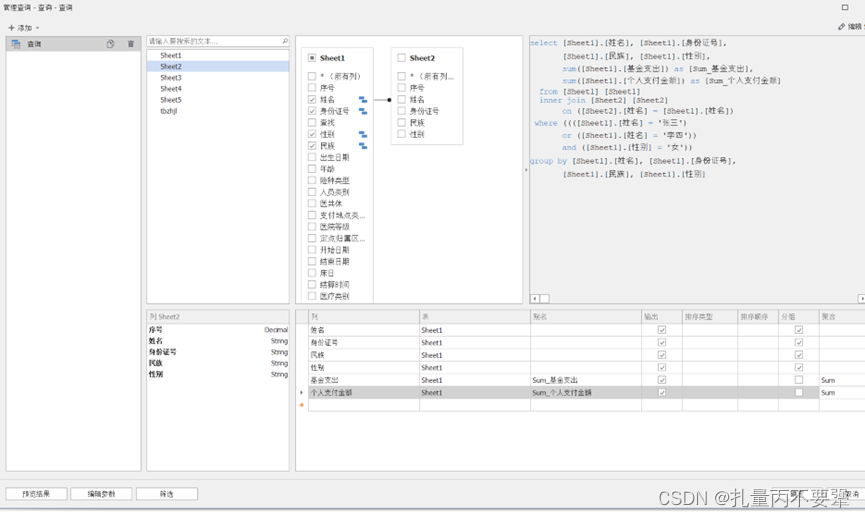Image resolution: width=865 pixels, height=517 pixels.
Task: Select Sheet3 in the table list
Action: (171, 77)
